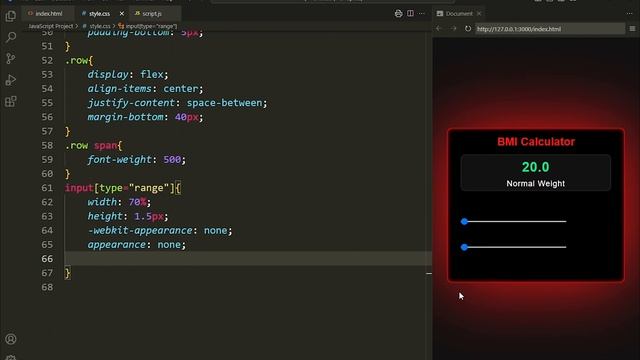
Task: Open the Accounts menu icon
Action: 11,339
